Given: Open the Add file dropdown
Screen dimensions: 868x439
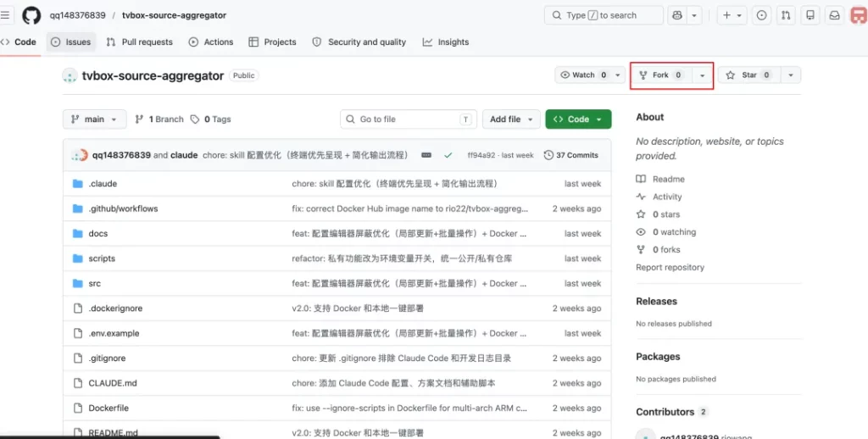Looking at the screenshot, I should pos(511,119).
